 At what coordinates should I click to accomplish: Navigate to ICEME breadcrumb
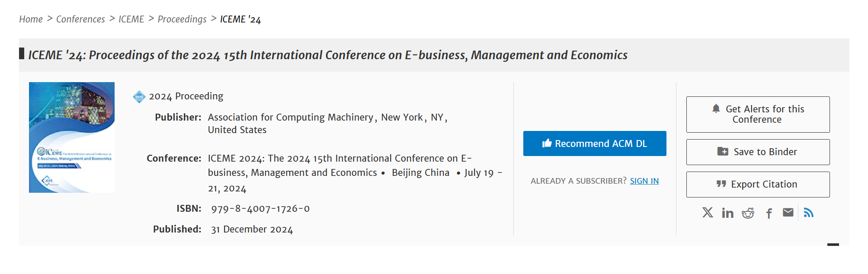(131, 19)
